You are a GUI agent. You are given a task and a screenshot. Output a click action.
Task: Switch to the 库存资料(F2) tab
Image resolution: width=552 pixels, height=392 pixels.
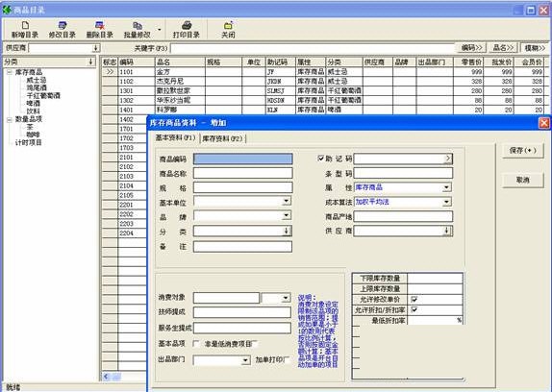click(x=222, y=138)
